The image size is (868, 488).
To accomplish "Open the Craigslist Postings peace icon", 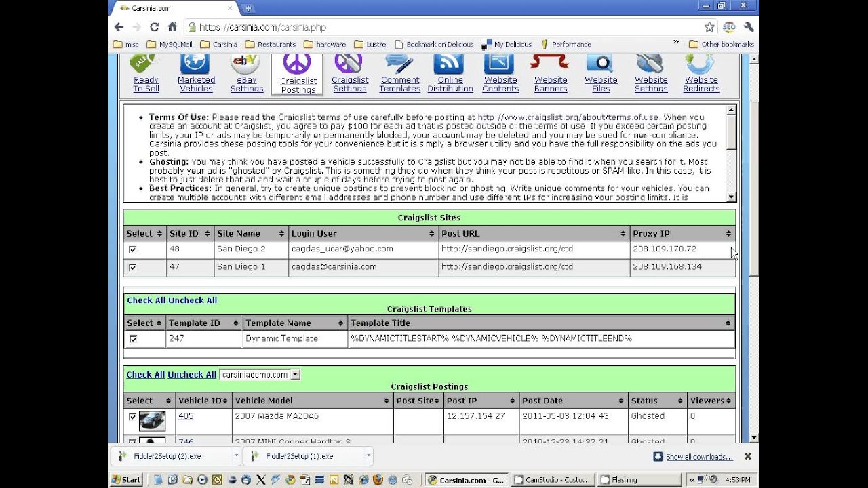I will tap(297, 64).
